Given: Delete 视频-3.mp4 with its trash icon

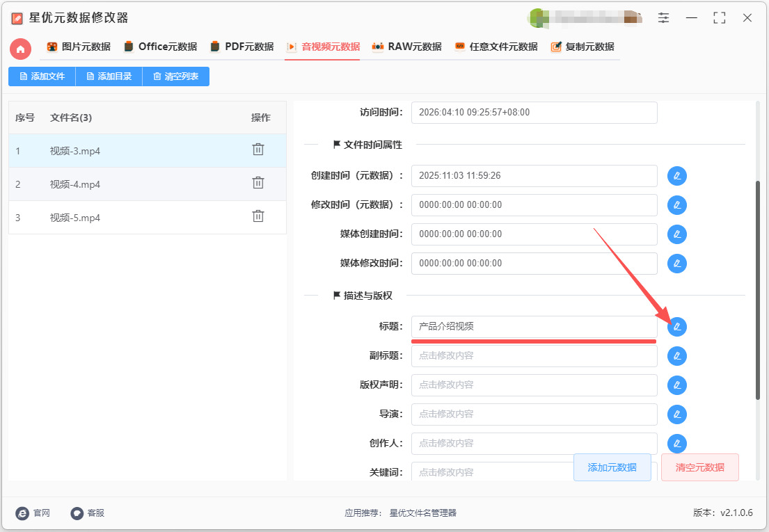Looking at the screenshot, I should point(258,150).
